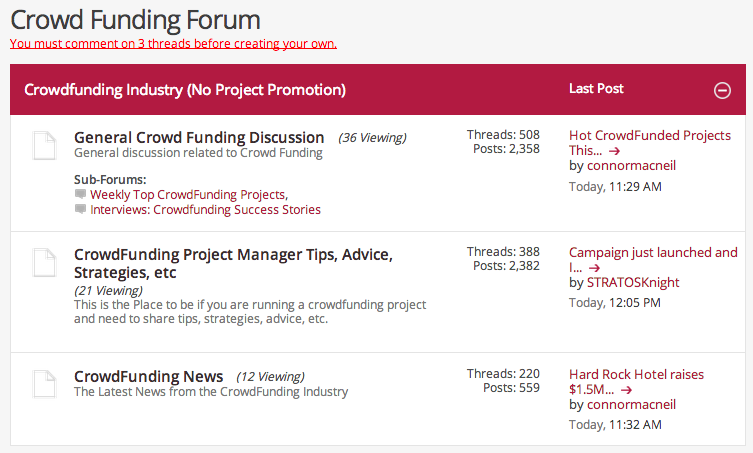Open Hard Rock Hotel raises $1.5M thread
Image resolution: width=753 pixels, height=453 pixels.
point(636,374)
